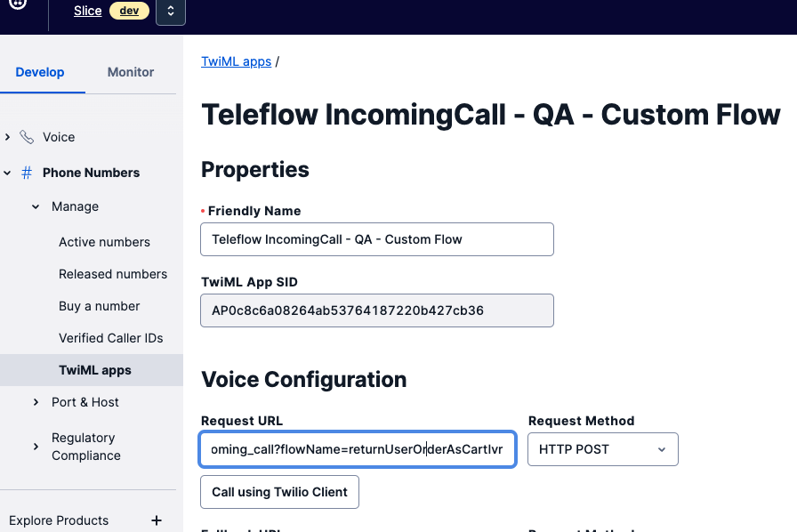
Task: Click the Friendly Name input field
Action: point(377,239)
